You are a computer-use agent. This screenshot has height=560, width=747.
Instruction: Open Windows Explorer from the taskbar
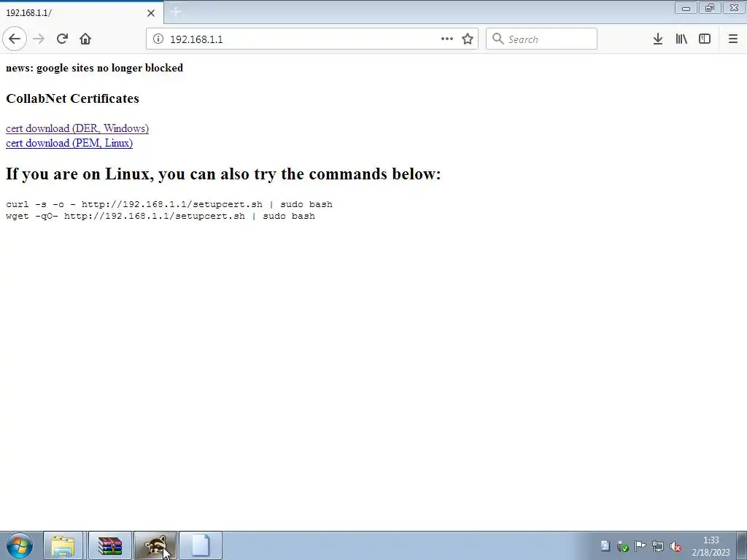(63, 545)
